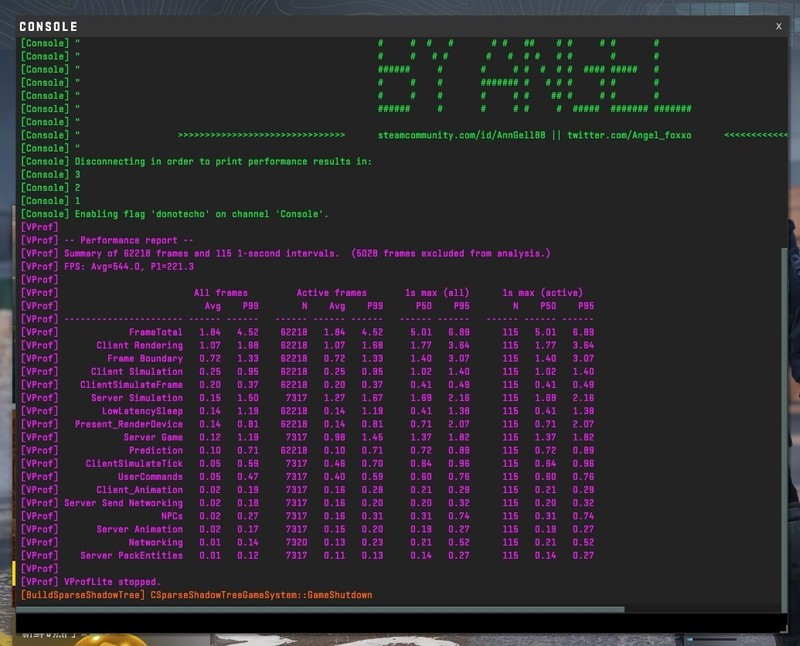Click the twitter.com/Angel_foxxo link text
Viewport: 800px width, 646px height.
[630, 135]
